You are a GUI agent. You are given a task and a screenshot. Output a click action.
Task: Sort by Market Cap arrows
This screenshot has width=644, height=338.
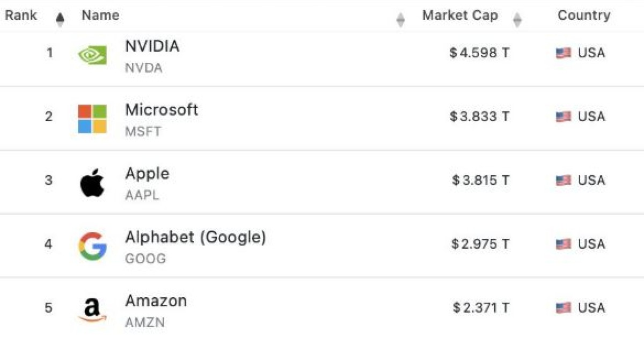point(517,20)
